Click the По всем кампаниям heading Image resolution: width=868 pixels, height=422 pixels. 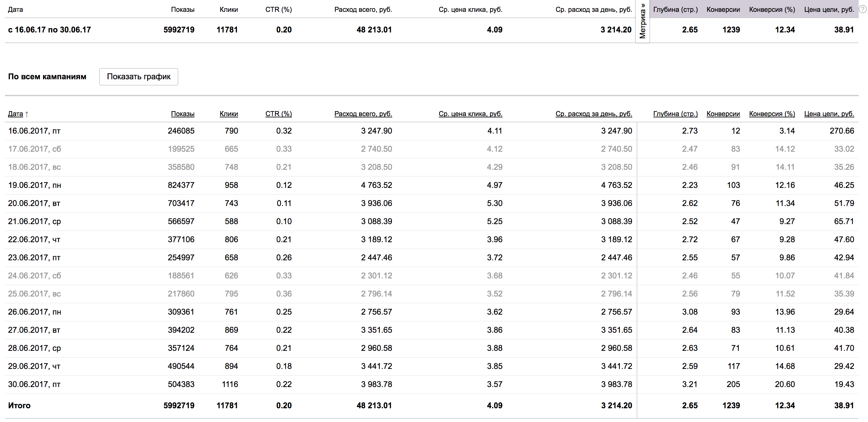47,76
